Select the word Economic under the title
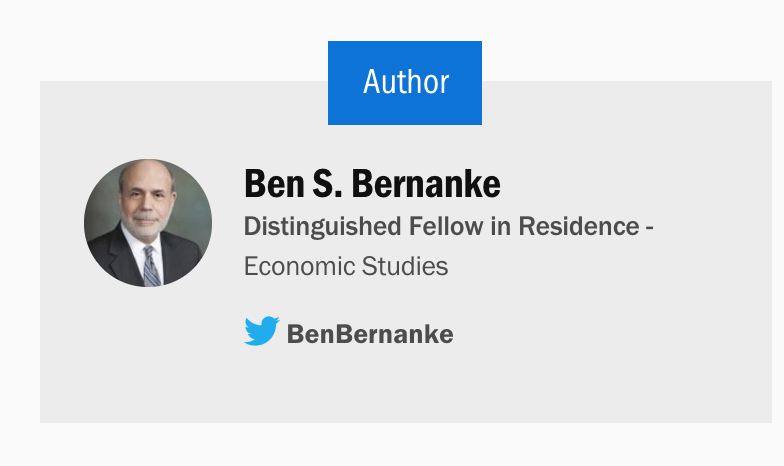The height and width of the screenshot is (466, 784). [300, 266]
